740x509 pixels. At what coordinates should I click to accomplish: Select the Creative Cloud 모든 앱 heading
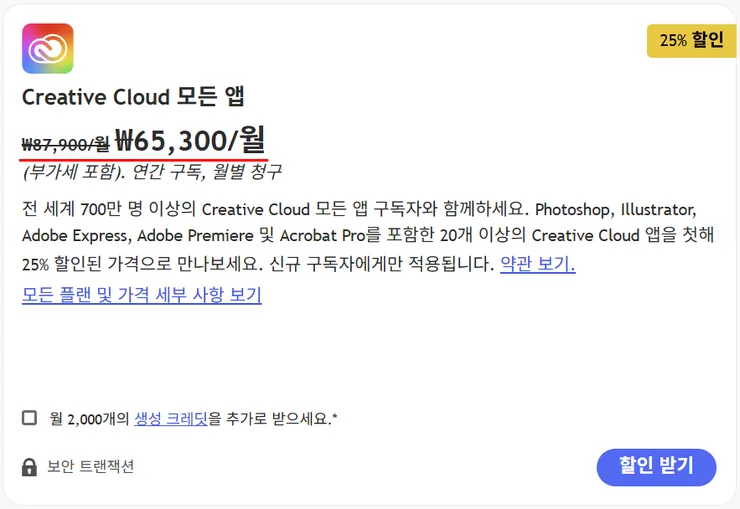[133, 97]
